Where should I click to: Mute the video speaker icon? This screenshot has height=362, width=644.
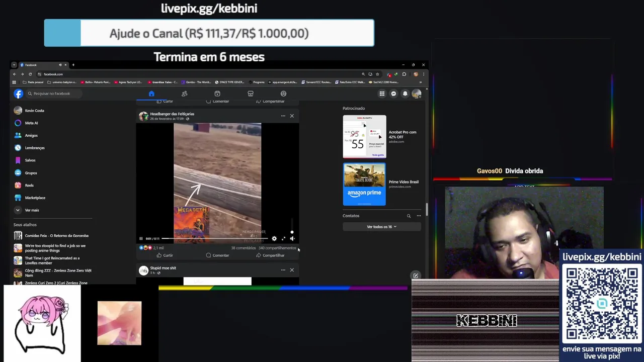point(292,238)
